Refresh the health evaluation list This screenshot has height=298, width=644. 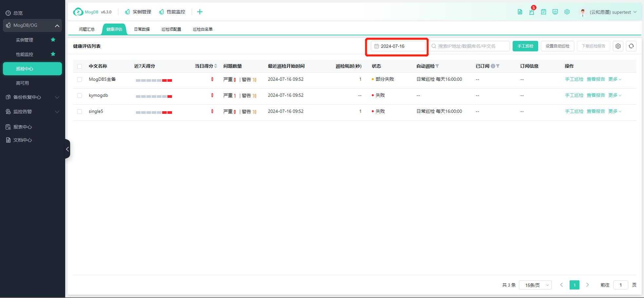(631, 46)
